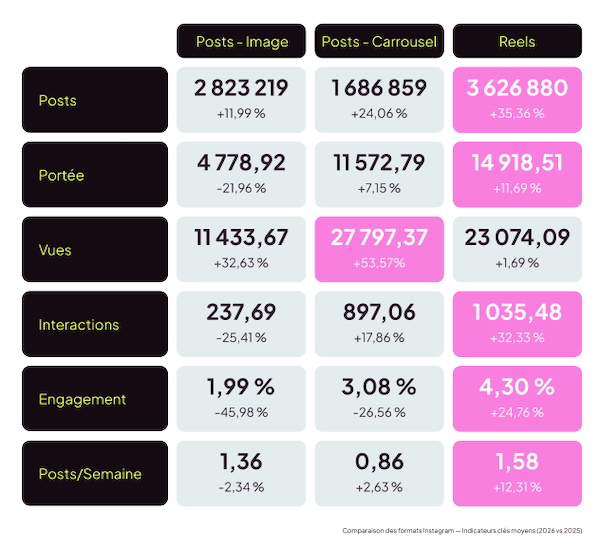Click the Vues row label
The width and height of the screenshot is (600, 549).
[95, 249]
